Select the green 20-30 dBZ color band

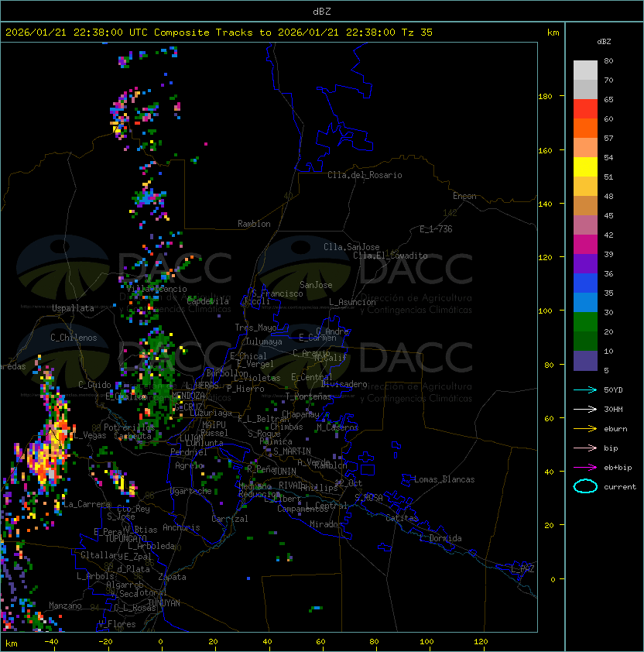tap(585, 321)
